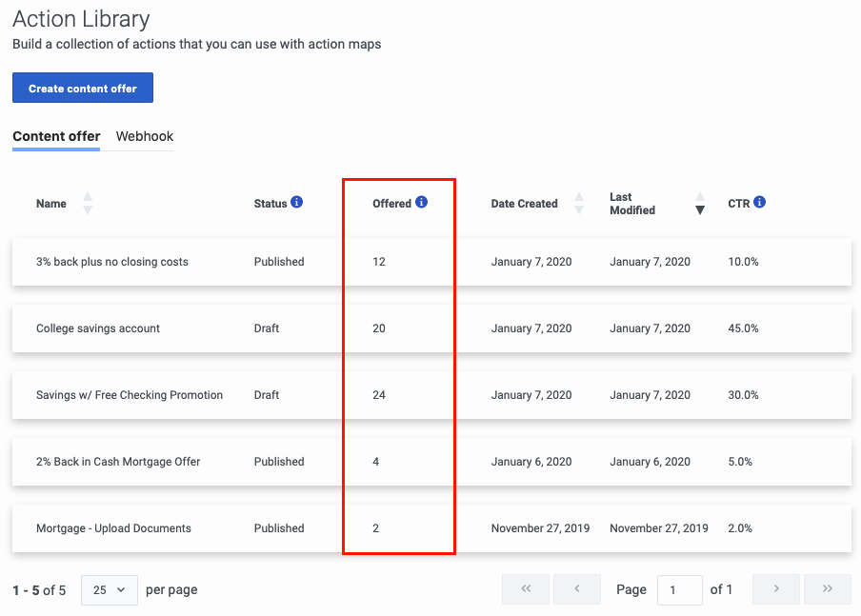Open the 25 per page dropdown
The height and width of the screenshot is (616, 861).
click(x=110, y=590)
